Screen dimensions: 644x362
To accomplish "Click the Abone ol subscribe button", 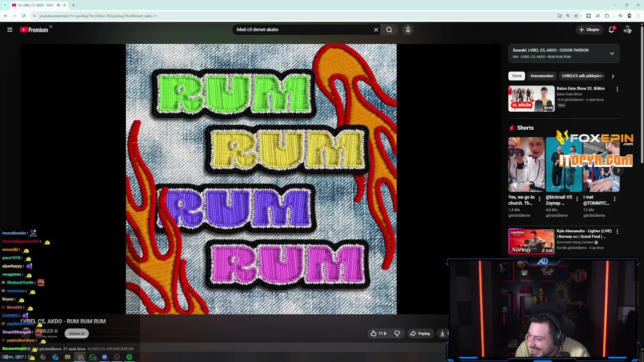I will (x=76, y=333).
